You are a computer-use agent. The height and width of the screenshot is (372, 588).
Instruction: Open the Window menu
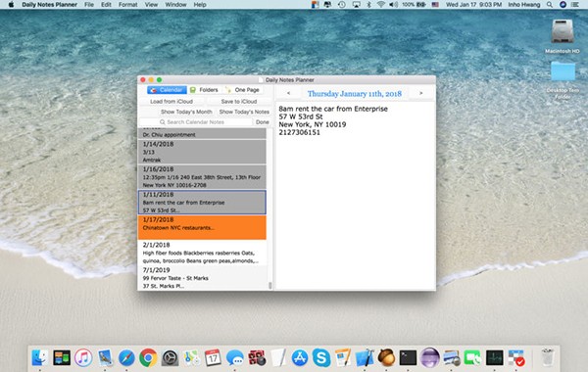pos(175,5)
